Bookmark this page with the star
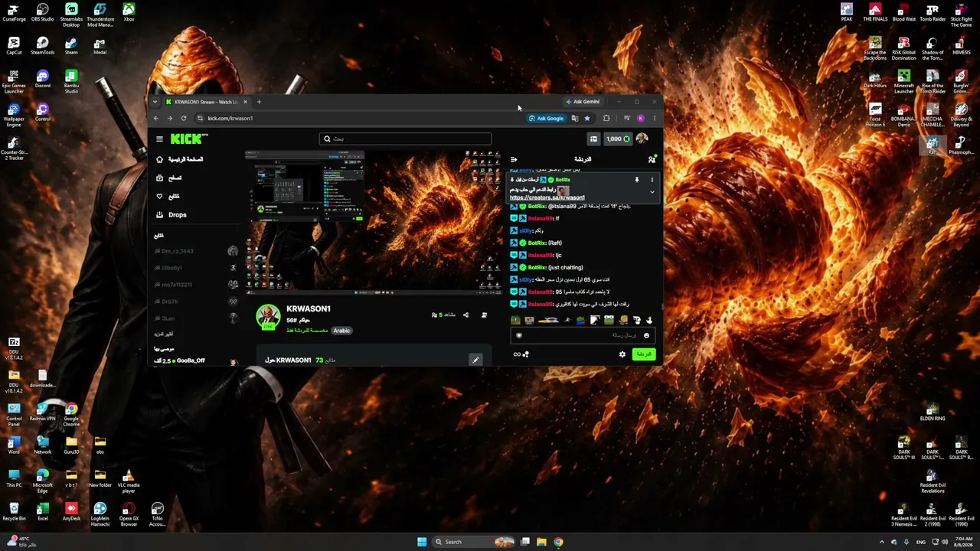Screen dimensions: 980x551 click(x=587, y=119)
